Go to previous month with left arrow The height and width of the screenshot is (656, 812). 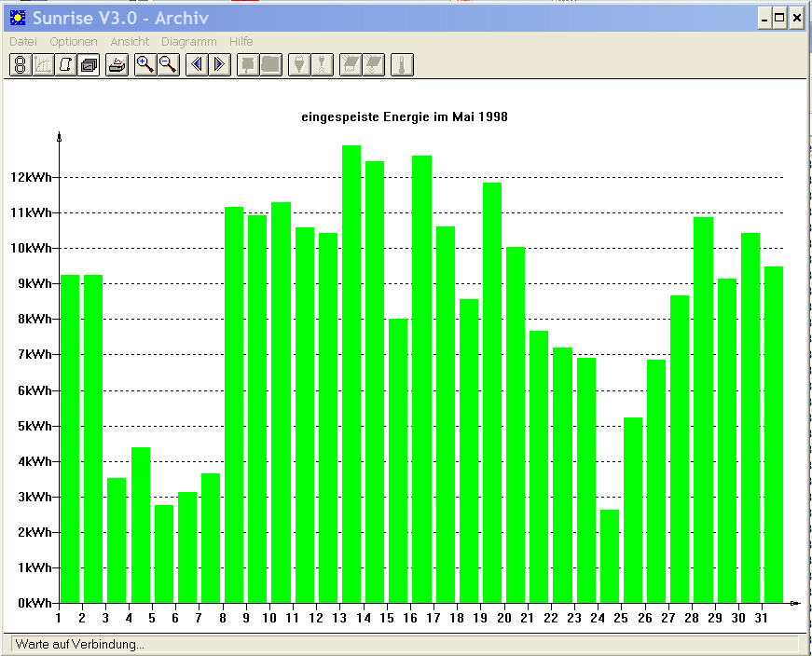point(197,65)
